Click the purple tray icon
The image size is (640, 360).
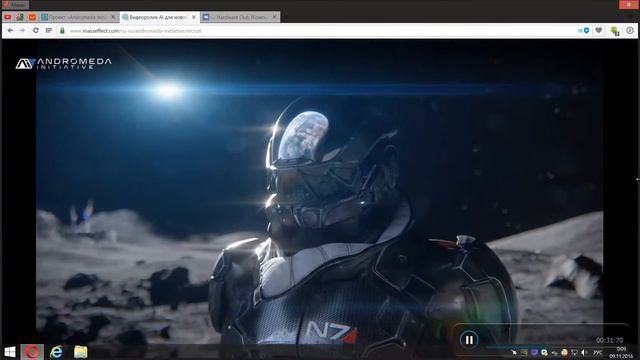coord(534,352)
